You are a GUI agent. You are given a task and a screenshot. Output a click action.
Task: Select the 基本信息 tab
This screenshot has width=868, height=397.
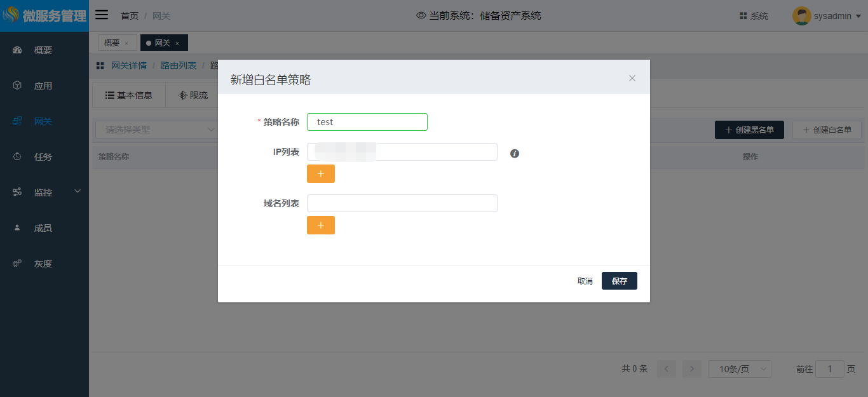pyautogui.click(x=129, y=95)
